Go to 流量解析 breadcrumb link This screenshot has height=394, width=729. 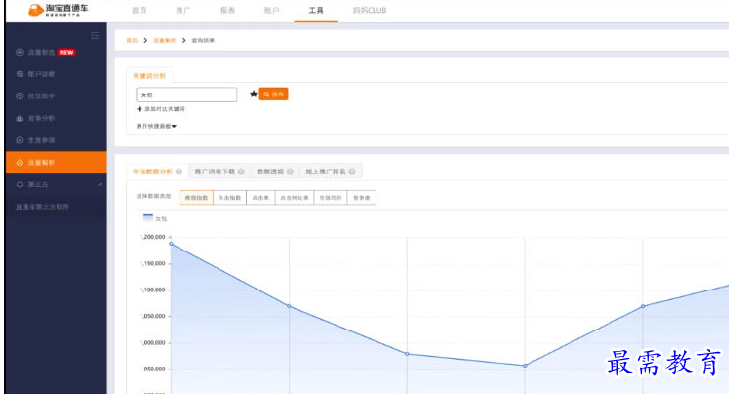tap(165, 40)
